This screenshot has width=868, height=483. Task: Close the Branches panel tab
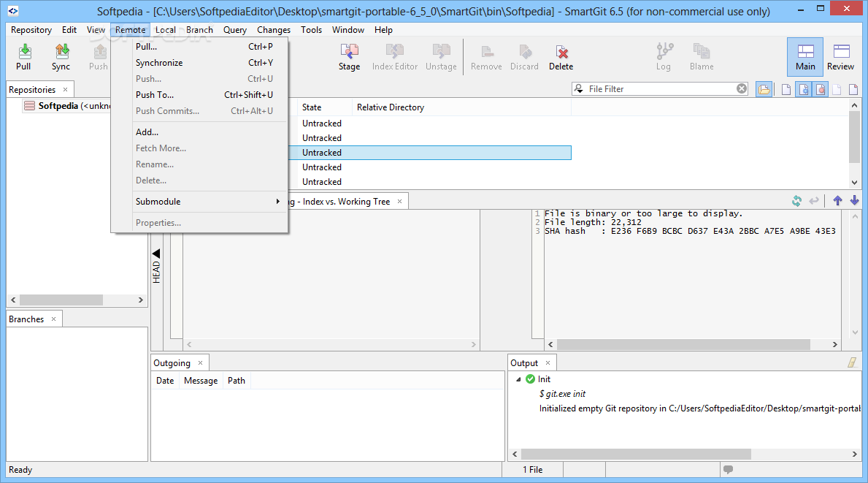click(x=54, y=319)
